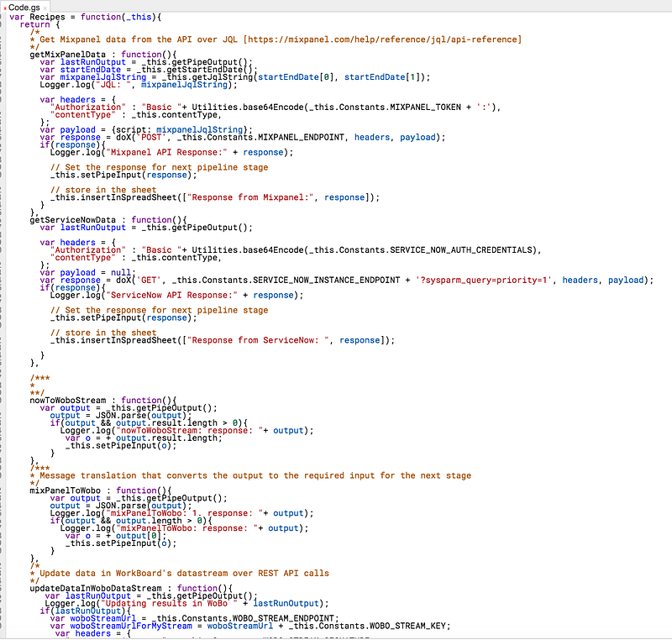The width and height of the screenshot is (672, 640).
Task: Click the 'mixPanelToWobo : function(){' declaration
Action: [x=100, y=490]
